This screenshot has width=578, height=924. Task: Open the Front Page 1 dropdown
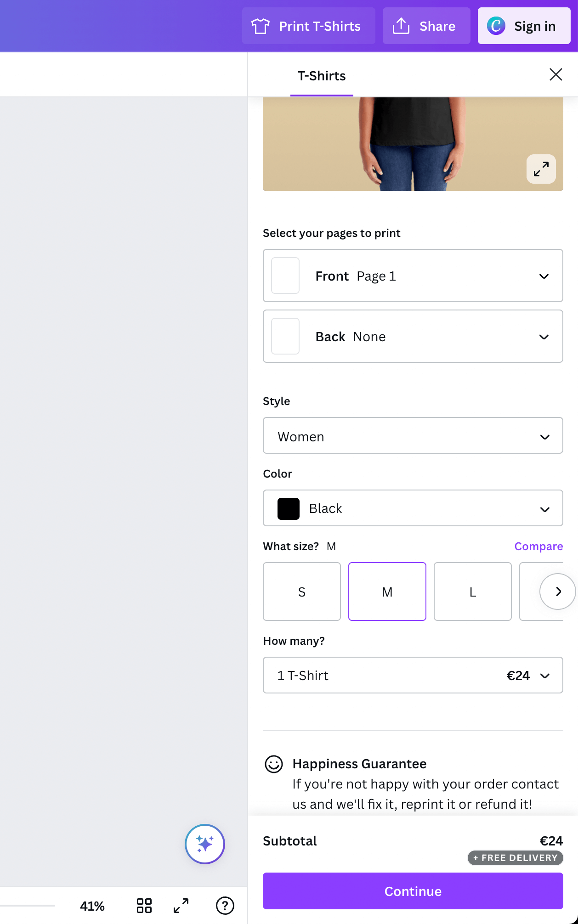[413, 276]
